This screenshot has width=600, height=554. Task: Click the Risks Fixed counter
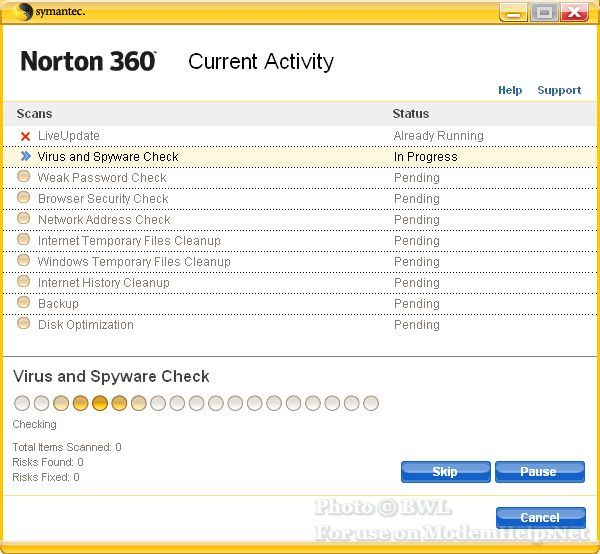tap(46, 477)
